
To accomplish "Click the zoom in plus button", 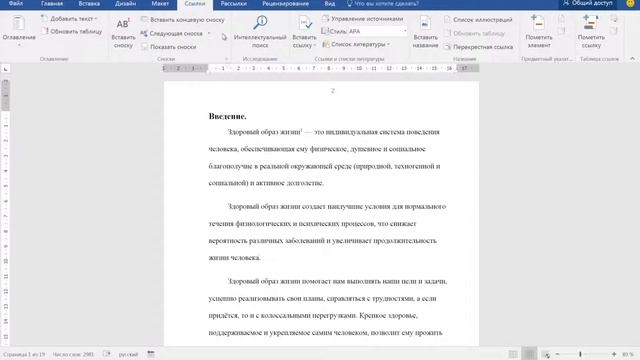I will coord(613,354).
